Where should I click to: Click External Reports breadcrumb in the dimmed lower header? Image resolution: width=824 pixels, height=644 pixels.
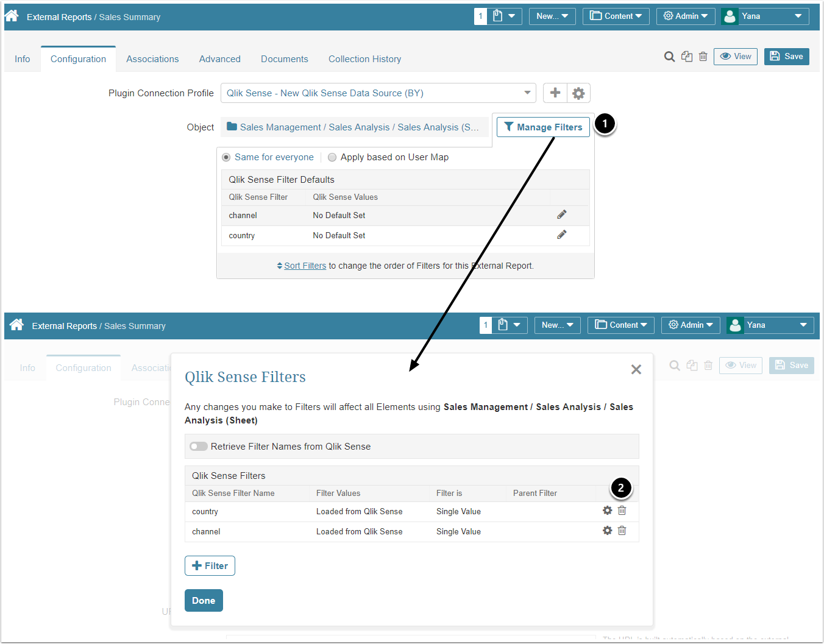tap(65, 326)
